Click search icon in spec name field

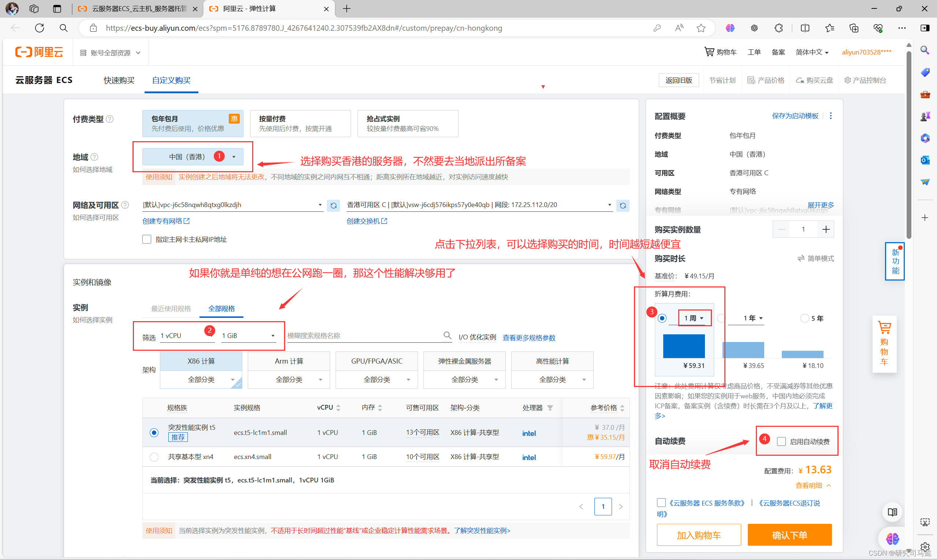point(447,335)
